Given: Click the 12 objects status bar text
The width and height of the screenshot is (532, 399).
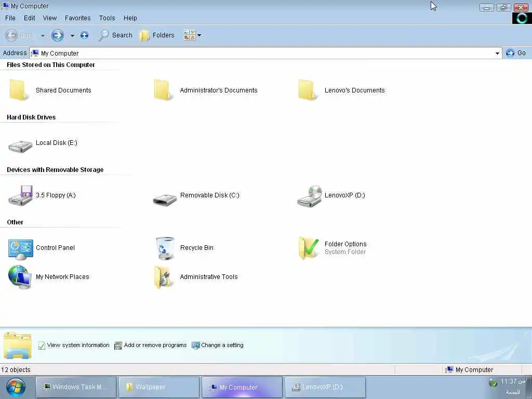Looking at the screenshot, I should pos(16,370).
